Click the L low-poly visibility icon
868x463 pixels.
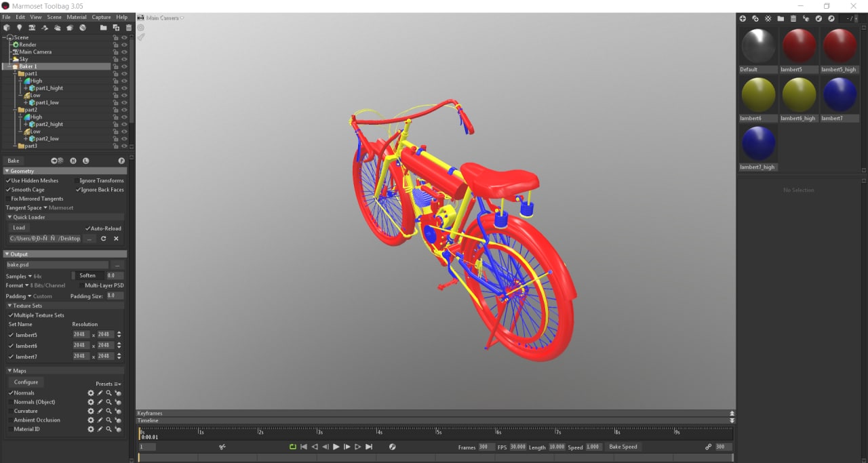(85, 161)
